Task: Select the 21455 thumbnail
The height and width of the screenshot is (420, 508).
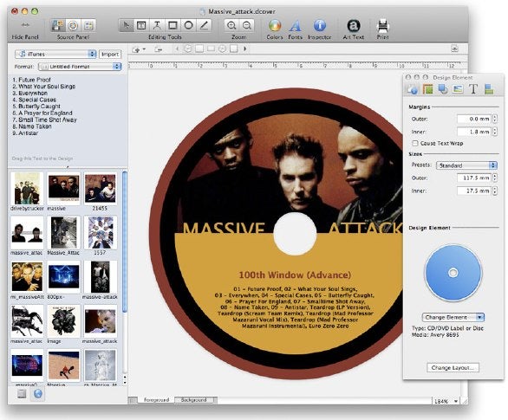Action: tap(100, 188)
